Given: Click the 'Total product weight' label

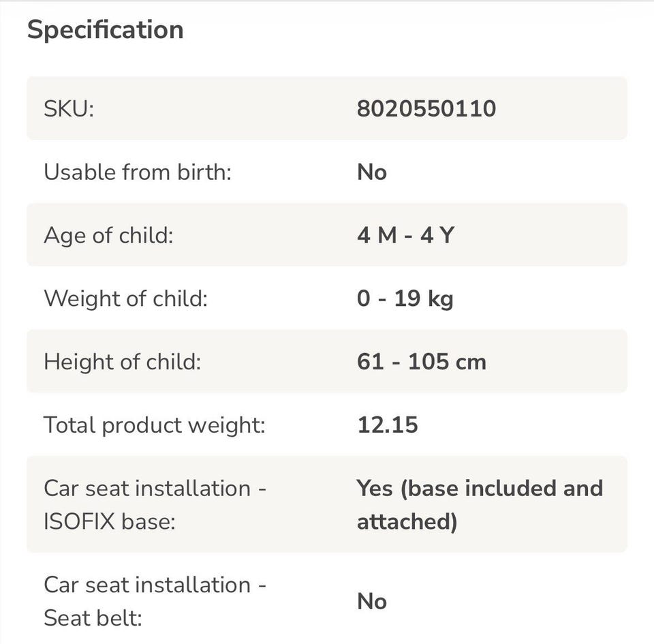Looking at the screenshot, I should (x=154, y=425).
